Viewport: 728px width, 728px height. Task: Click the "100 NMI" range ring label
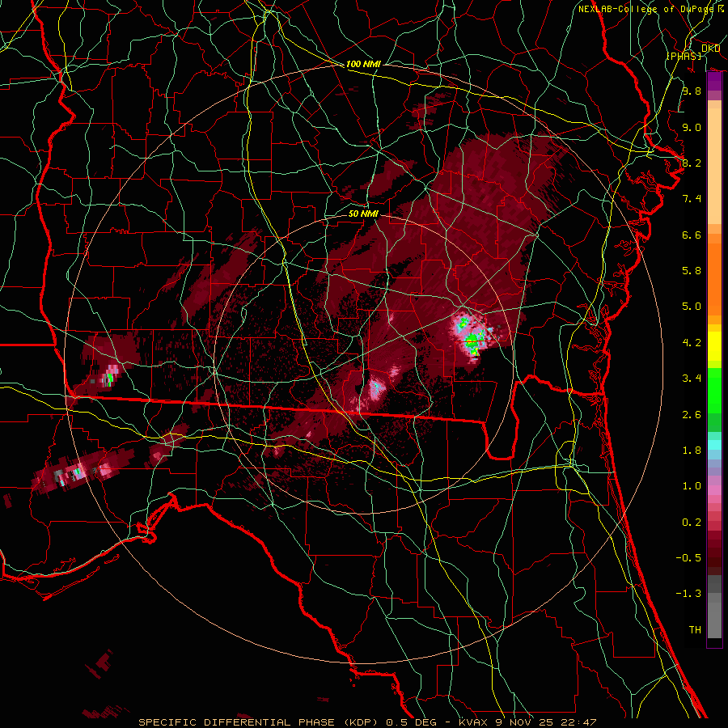point(363,64)
